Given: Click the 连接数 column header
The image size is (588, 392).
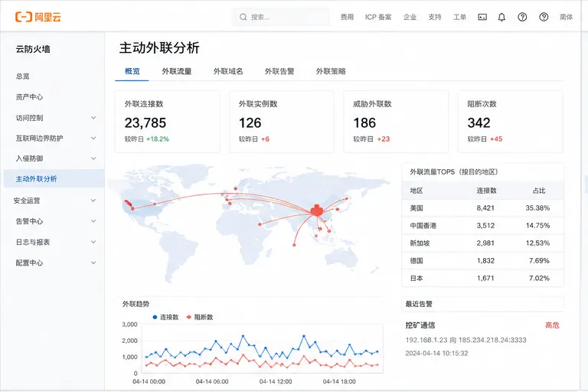Looking at the screenshot, I should click(486, 191).
